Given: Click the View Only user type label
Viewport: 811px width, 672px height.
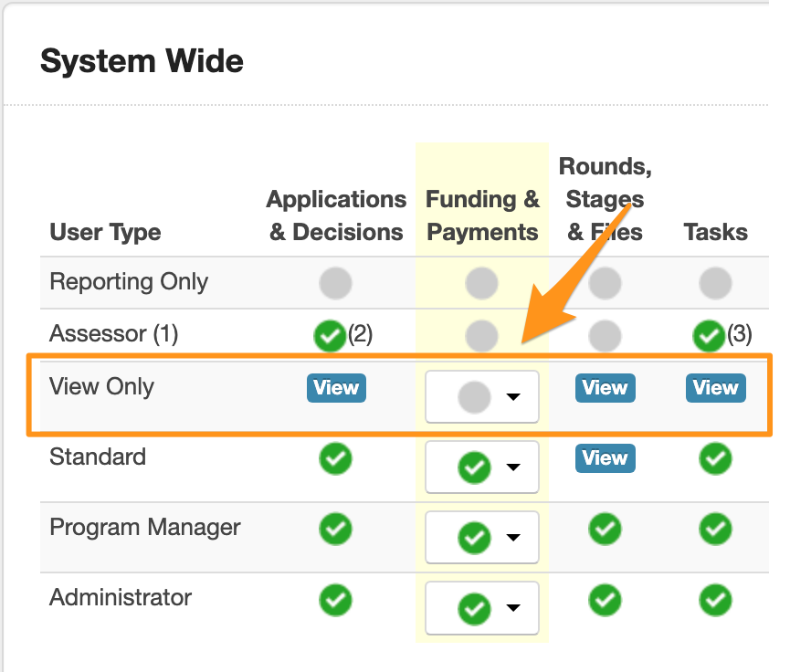Looking at the screenshot, I should coord(101,386).
